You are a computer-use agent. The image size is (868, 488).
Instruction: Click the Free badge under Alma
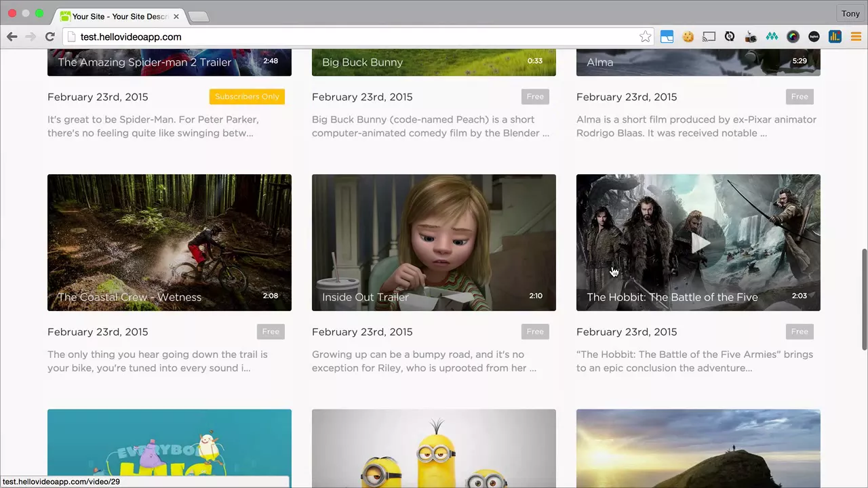[x=800, y=96]
